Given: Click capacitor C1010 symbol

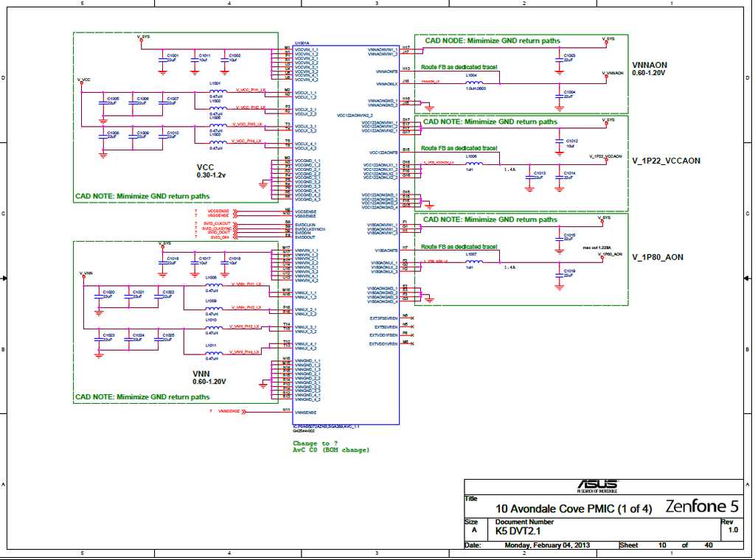Looking at the screenshot, I should 163,136.
